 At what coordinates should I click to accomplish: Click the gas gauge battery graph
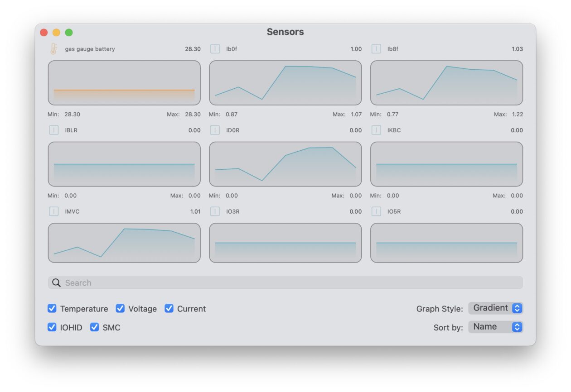pyautogui.click(x=124, y=82)
